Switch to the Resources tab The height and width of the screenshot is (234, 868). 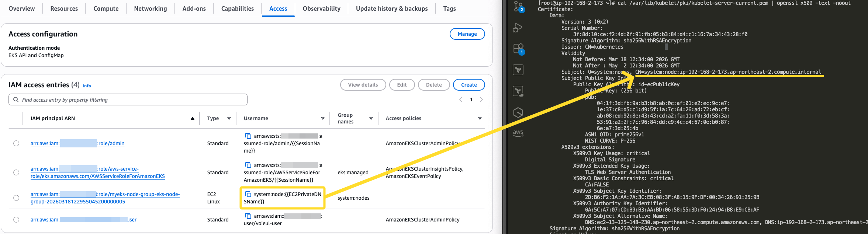pos(64,8)
